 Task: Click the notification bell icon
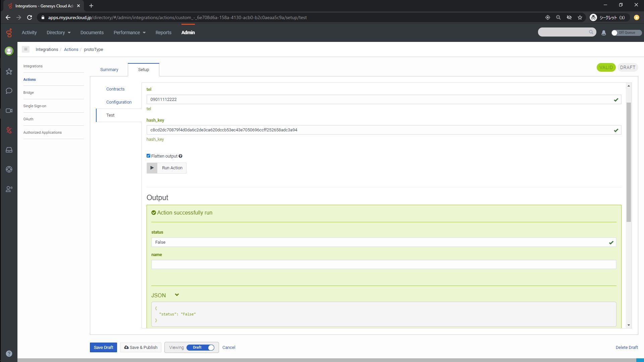604,33
